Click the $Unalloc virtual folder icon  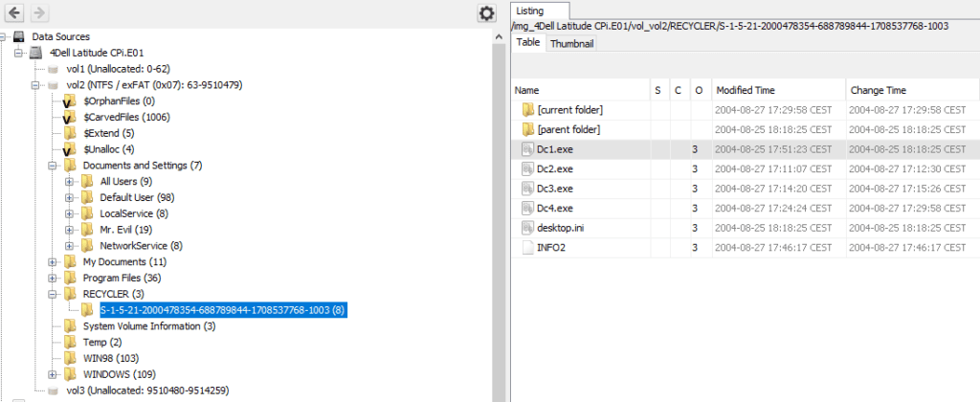pyautogui.click(x=69, y=149)
